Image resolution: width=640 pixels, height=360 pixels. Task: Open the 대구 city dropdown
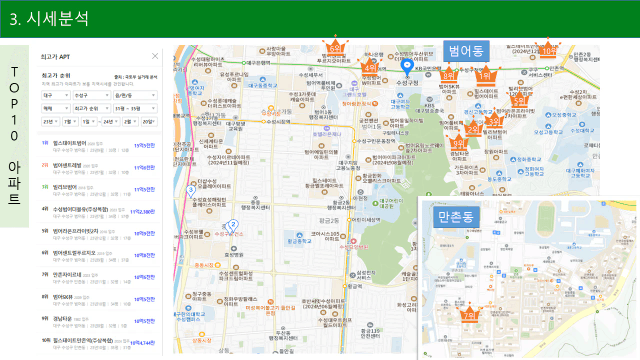click(56, 95)
